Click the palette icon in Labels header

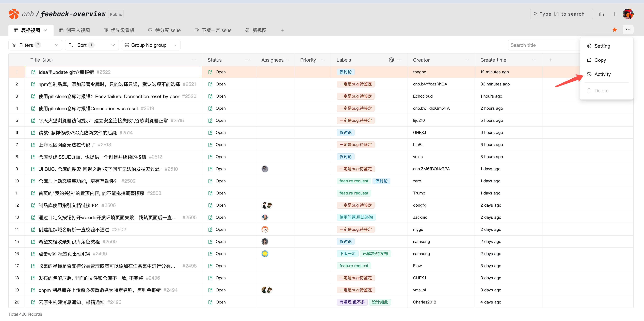coord(391,60)
